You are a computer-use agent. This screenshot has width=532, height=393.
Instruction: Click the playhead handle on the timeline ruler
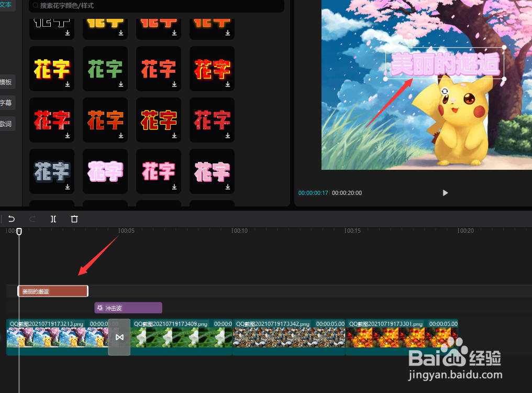(x=19, y=231)
